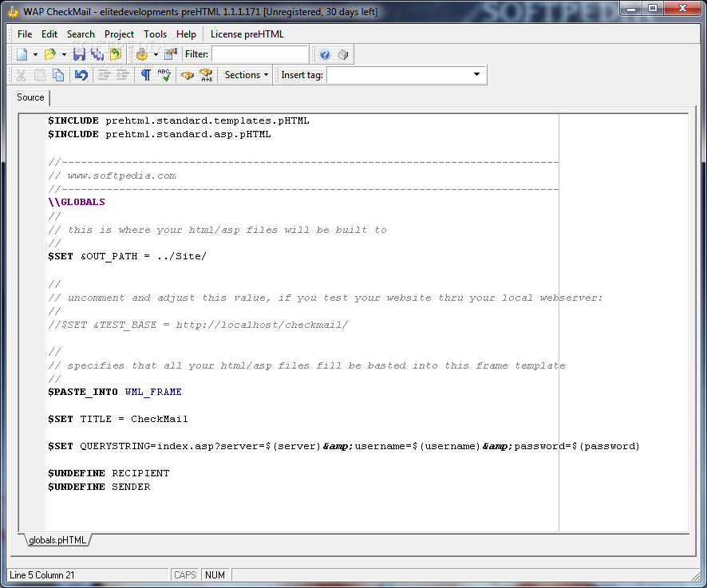The image size is (707, 588).
Task: Click the WML_FRAME identifier in the code
Action: pyautogui.click(x=153, y=392)
